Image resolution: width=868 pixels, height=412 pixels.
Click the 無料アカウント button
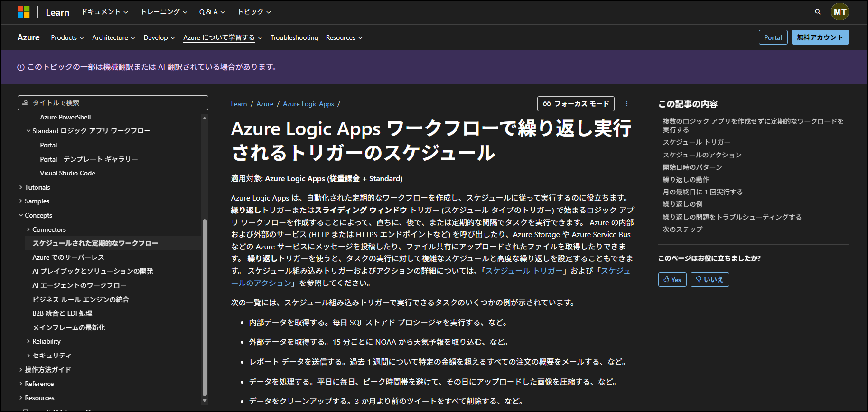(820, 37)
